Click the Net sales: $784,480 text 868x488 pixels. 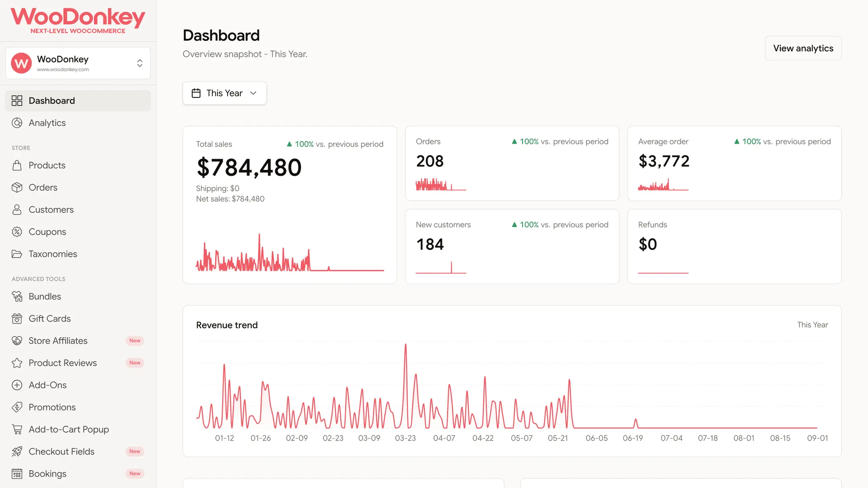230,199
